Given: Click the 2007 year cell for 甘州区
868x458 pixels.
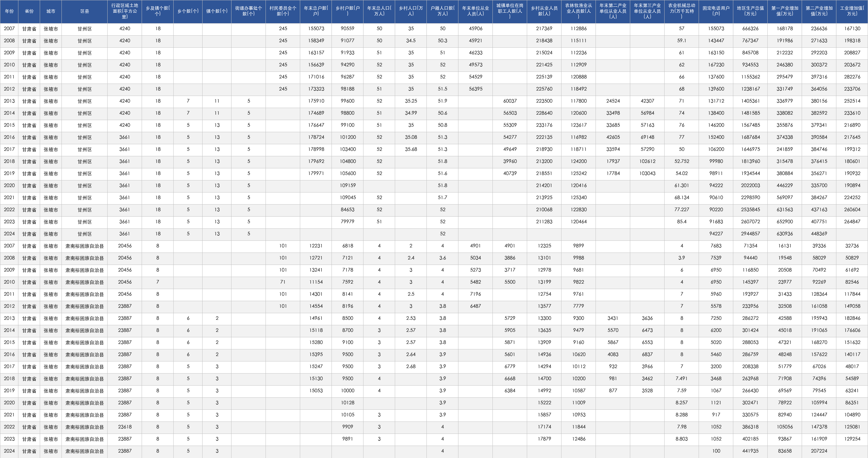Looking at the screenshot, I should tap(9, 29).
